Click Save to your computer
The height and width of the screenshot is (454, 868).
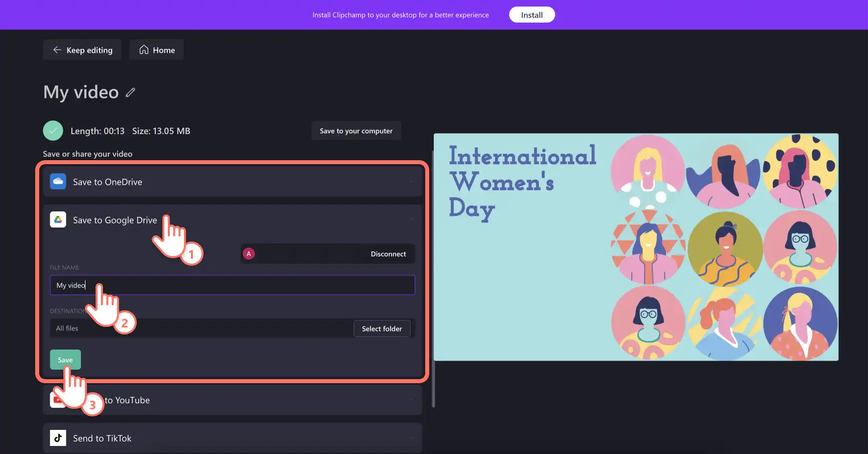pyautogui.click(x=356, y=131)
